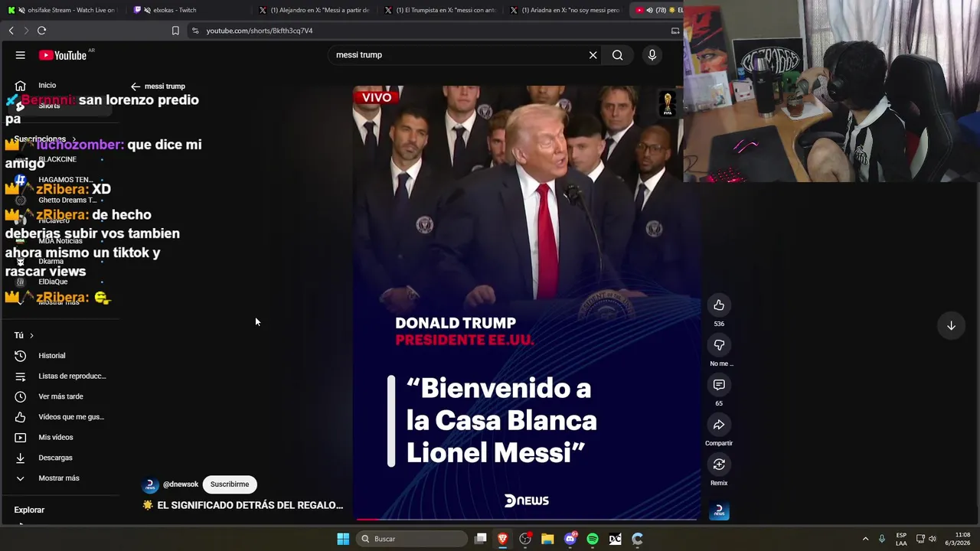Click the dnews channel avatar
The width and height of the screenshot is (980, 551).
(151, 485)
